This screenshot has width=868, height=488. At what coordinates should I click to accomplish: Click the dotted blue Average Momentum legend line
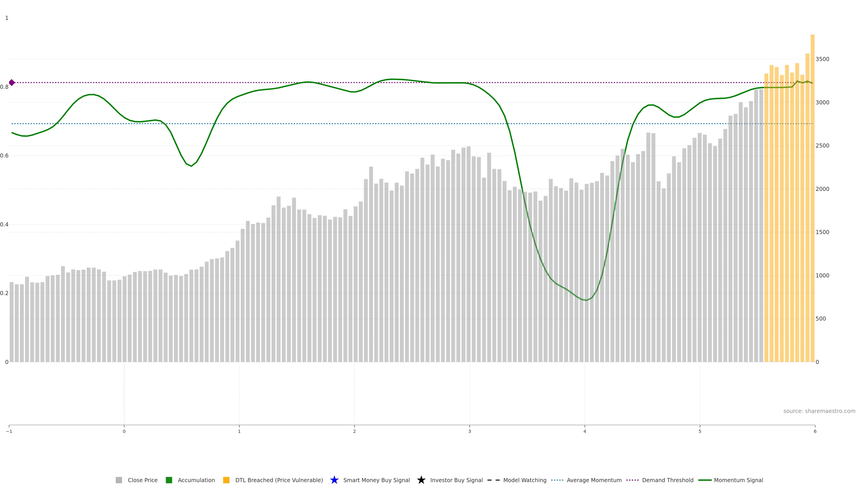[557, 480]
